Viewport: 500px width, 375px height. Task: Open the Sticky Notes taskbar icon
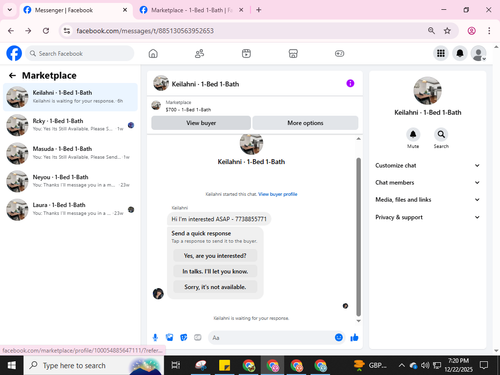click(224, 366)
